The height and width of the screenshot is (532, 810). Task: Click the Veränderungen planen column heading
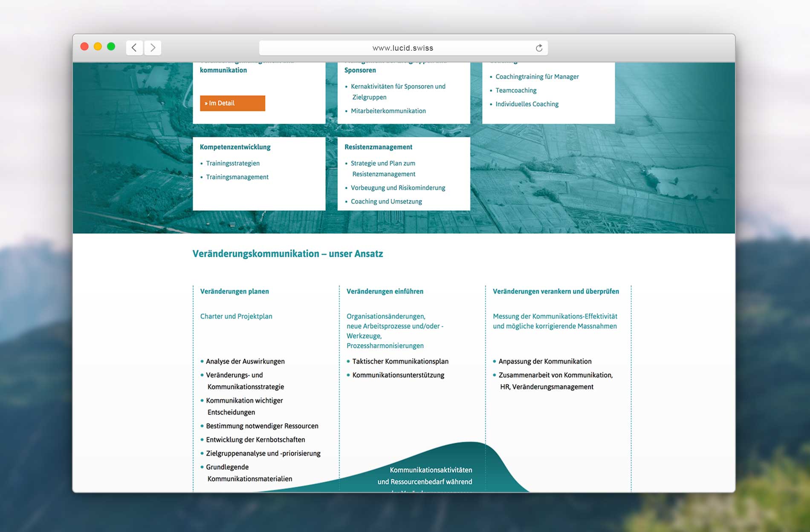pos(234,291)
